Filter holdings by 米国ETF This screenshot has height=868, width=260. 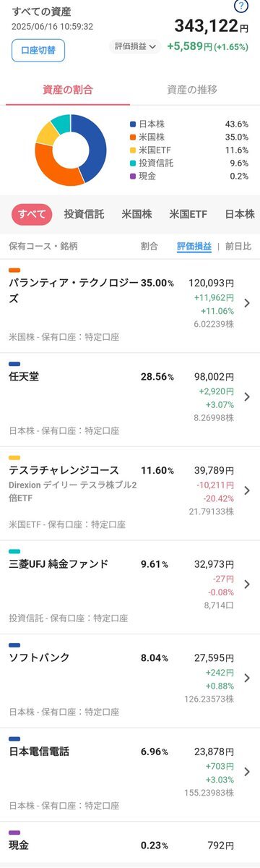(x=188, y=214)
